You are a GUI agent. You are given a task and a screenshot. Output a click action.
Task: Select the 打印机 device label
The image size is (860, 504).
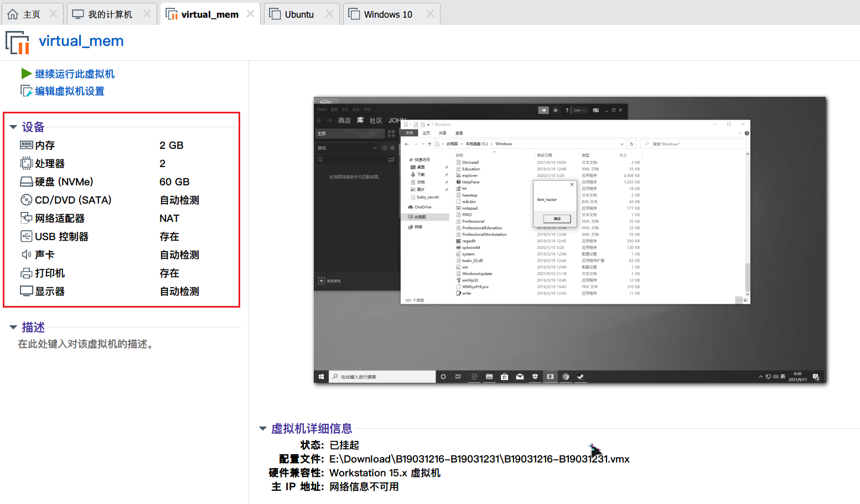[x=50, y=273]
